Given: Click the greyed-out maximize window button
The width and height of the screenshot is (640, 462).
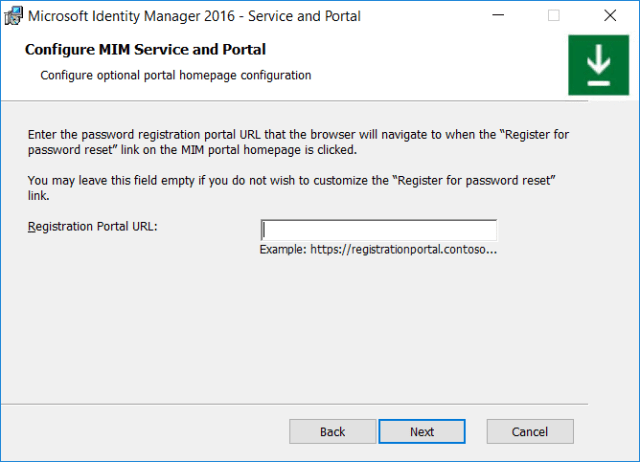Looking at the screenshot, I should 553,16.
